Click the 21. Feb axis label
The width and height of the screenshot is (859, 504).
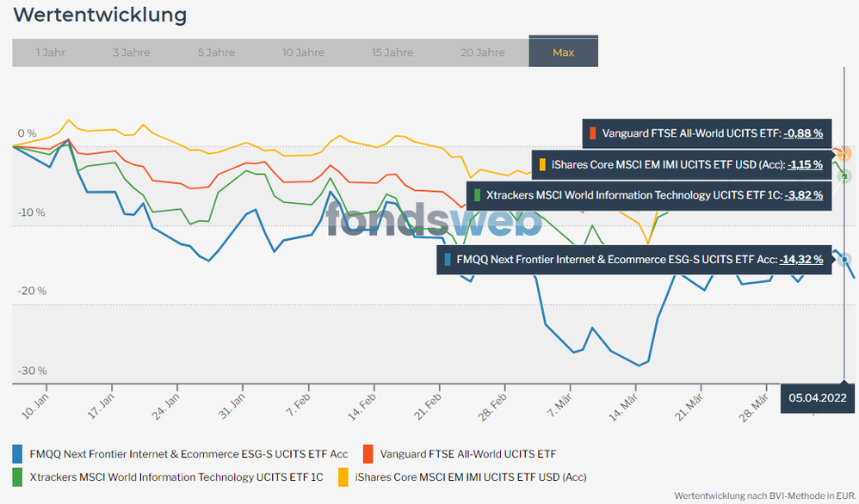427,407
